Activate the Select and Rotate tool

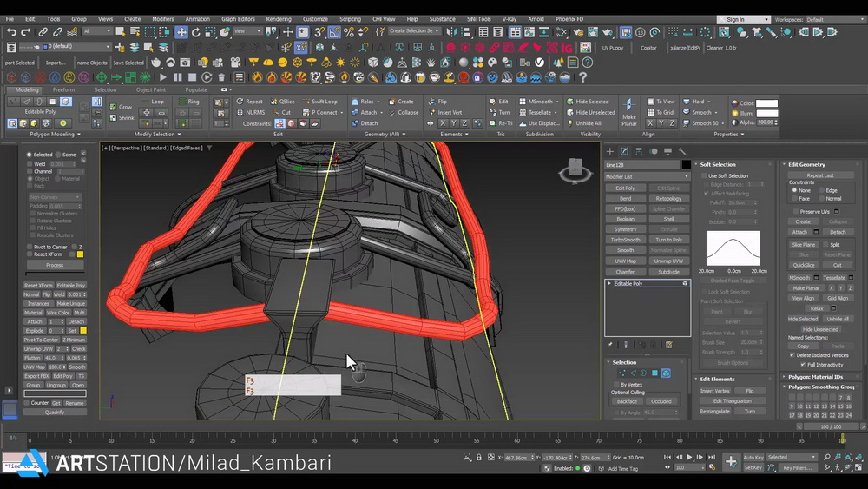196,32
